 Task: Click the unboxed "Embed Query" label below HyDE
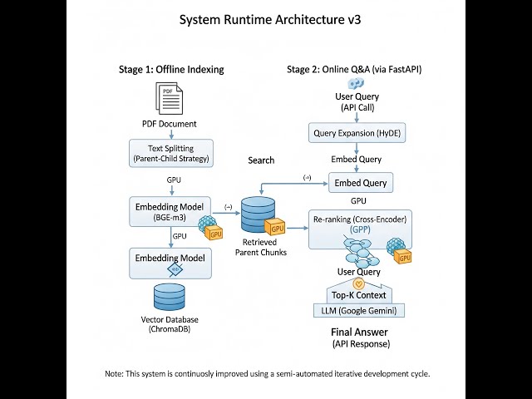pyautogui.click(x=357, y=159)
